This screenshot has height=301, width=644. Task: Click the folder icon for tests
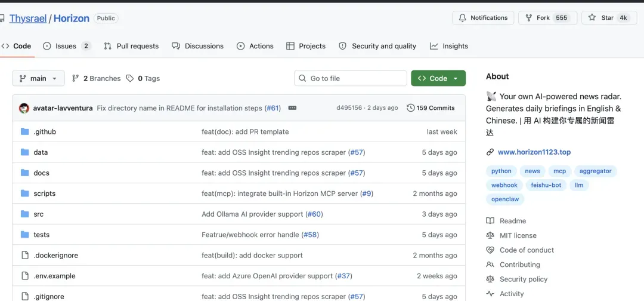(25, 235)
